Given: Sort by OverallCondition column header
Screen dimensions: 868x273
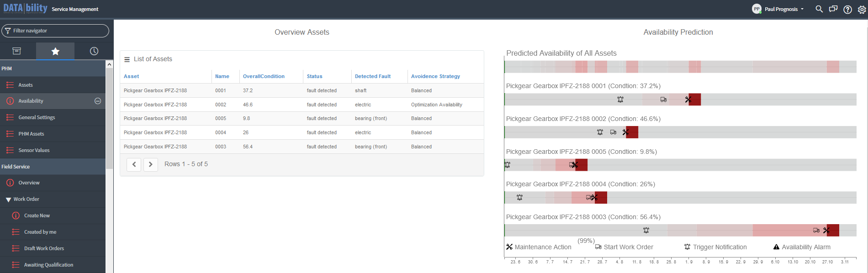Looking at the screenshot, I should [264, 76].
